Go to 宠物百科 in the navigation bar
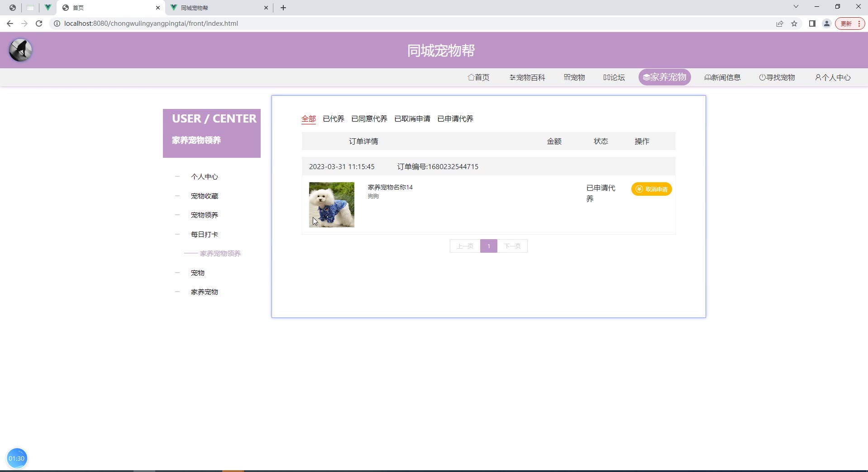Screen dimensions: 868x472 point(527,77)
